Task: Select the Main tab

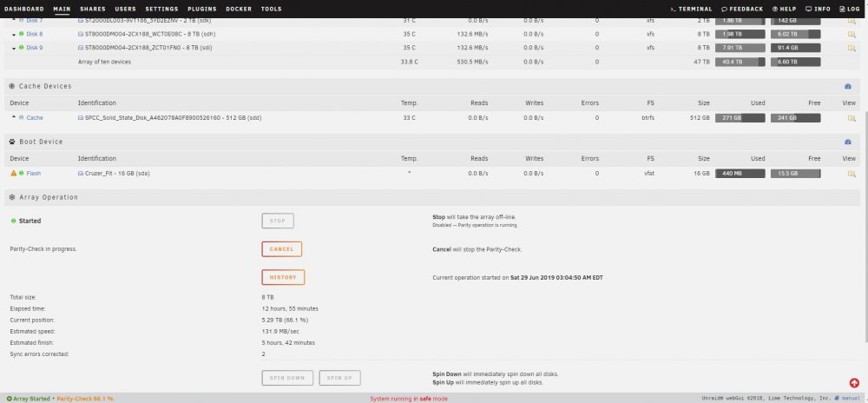Action: 62,9
